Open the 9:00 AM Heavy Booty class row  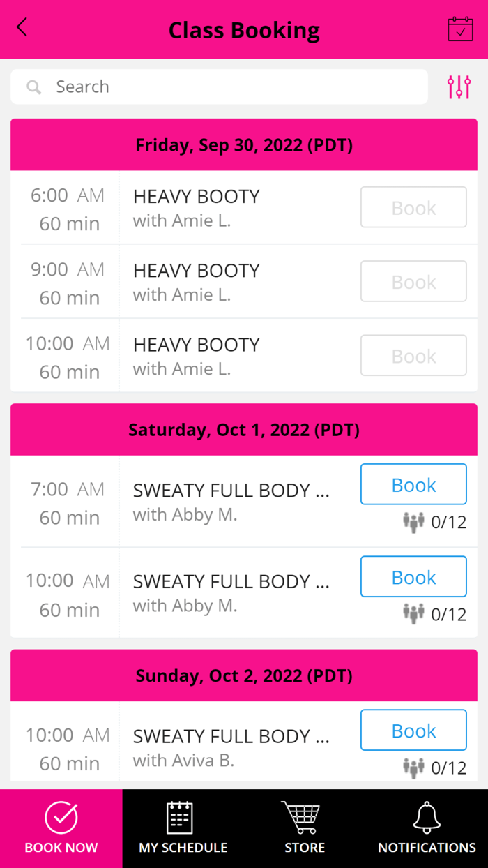[x=244, y=282]
